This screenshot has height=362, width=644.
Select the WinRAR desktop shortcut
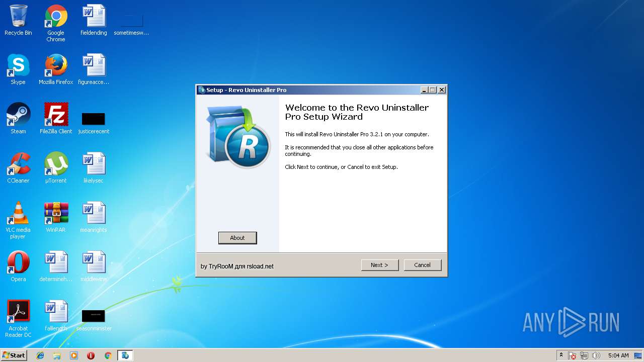coord(56,217)
